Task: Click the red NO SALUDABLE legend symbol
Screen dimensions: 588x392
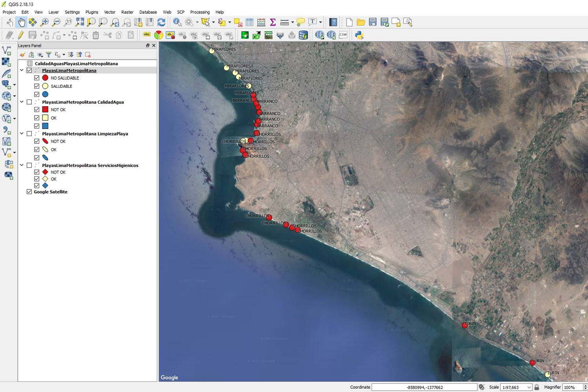Action: pos(45,78)
